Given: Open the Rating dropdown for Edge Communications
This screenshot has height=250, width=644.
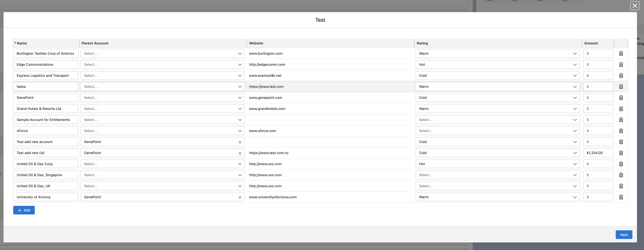Looking at the screenshot, I should pyautogui.click(x=497, y=65).
